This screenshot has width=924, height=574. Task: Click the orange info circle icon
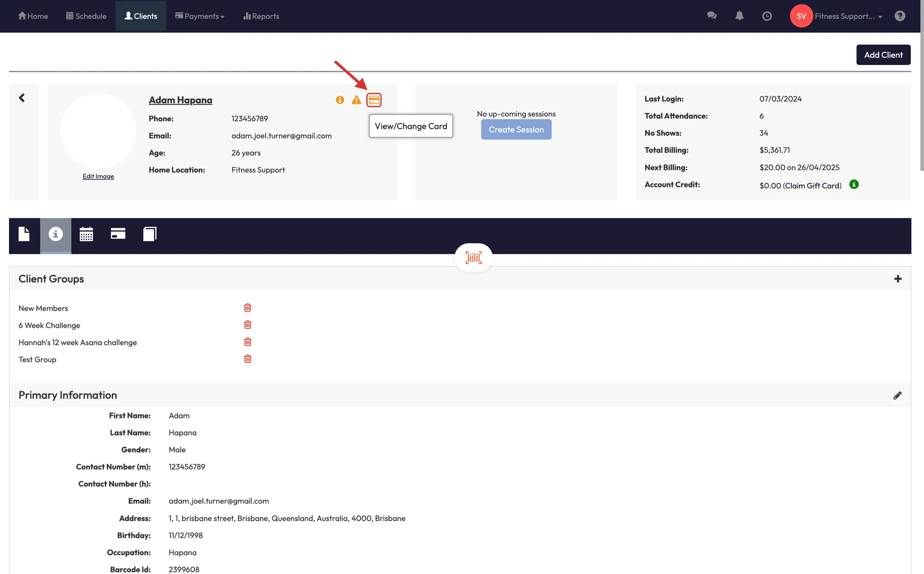pos(340,100)
